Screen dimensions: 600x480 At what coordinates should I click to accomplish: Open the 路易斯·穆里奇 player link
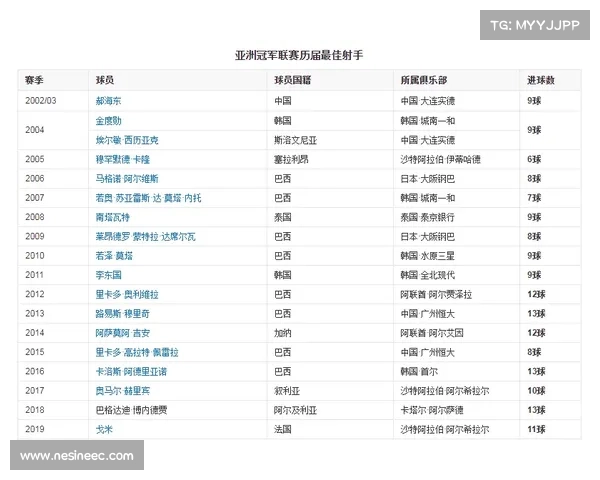pos(122,314)
